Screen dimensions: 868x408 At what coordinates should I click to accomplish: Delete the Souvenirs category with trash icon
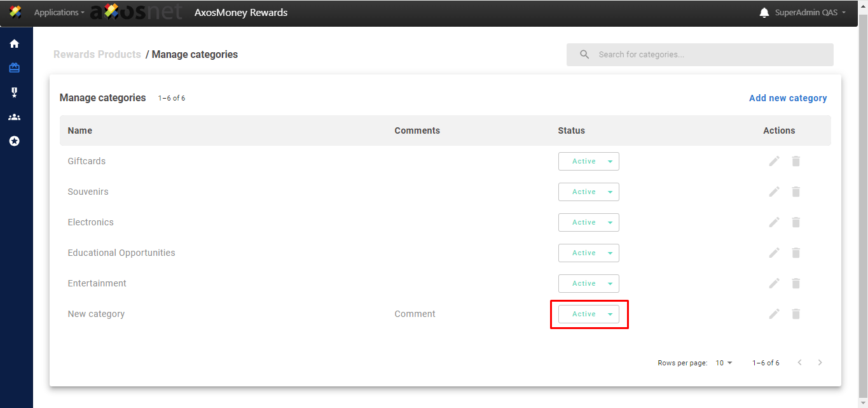[x=796, y=192]
